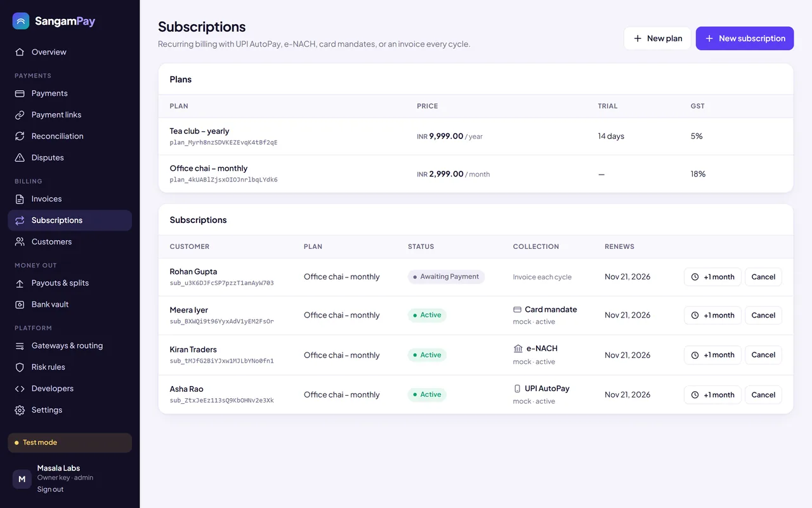Click the Masala Labs avatar M
The width and height of the screenshot is (812, 508).
(22, 479)
